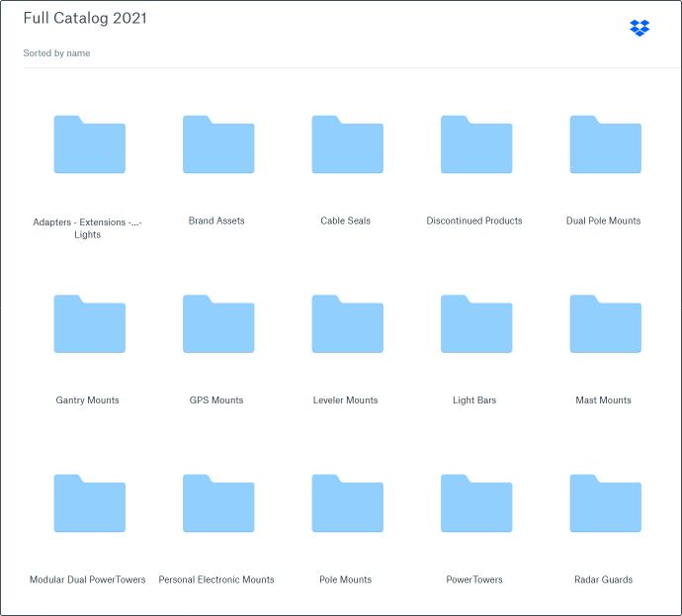Click the Pole Mounts folder name
This screenshot has width=682, height=616.
click(346, 579)
